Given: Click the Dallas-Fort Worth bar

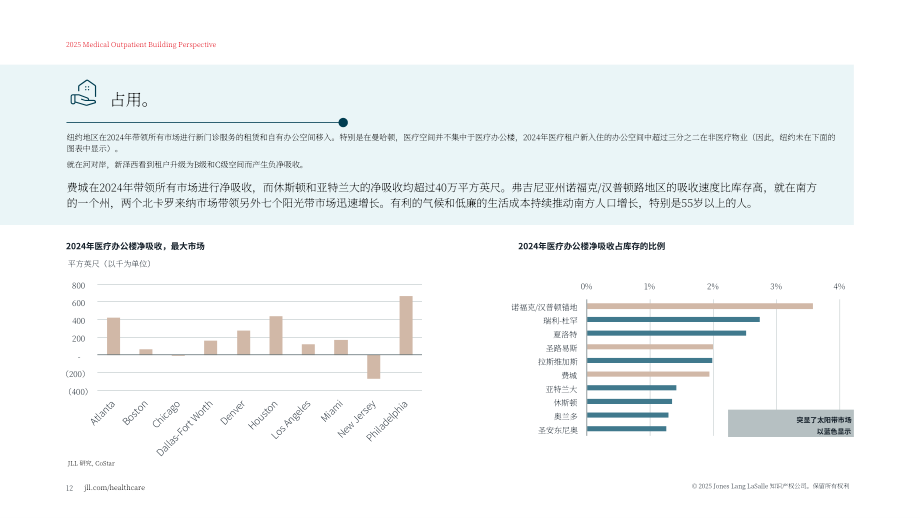Looking at the screenshot, I should 211,348.
